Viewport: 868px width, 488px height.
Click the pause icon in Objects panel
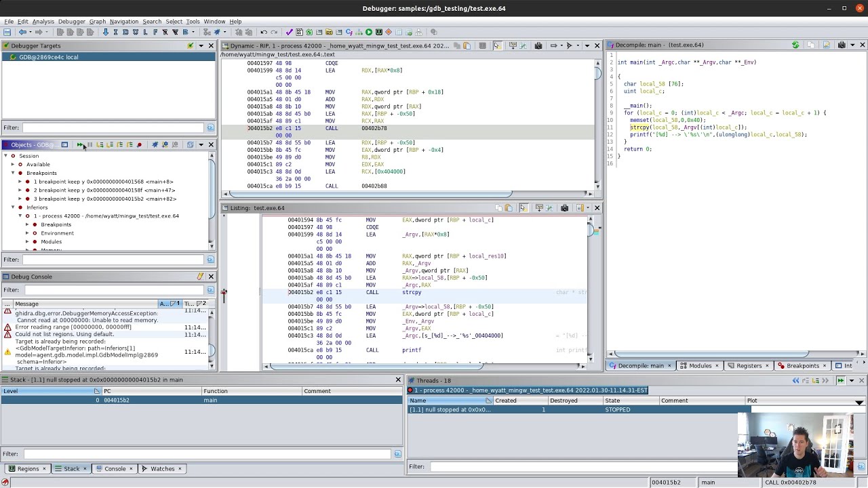coord(90,144)
